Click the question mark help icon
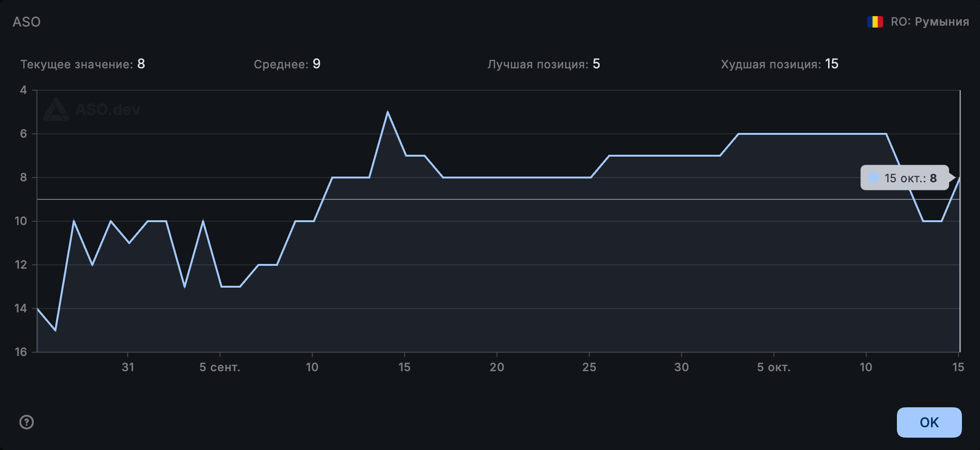Viewport: 980px width, 450px height. [27, 422]
